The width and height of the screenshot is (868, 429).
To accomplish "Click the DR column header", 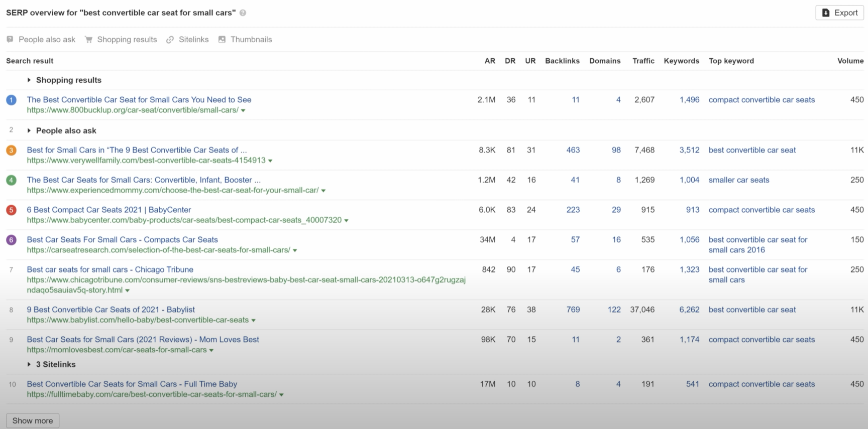I will click(x=510, y=61).
